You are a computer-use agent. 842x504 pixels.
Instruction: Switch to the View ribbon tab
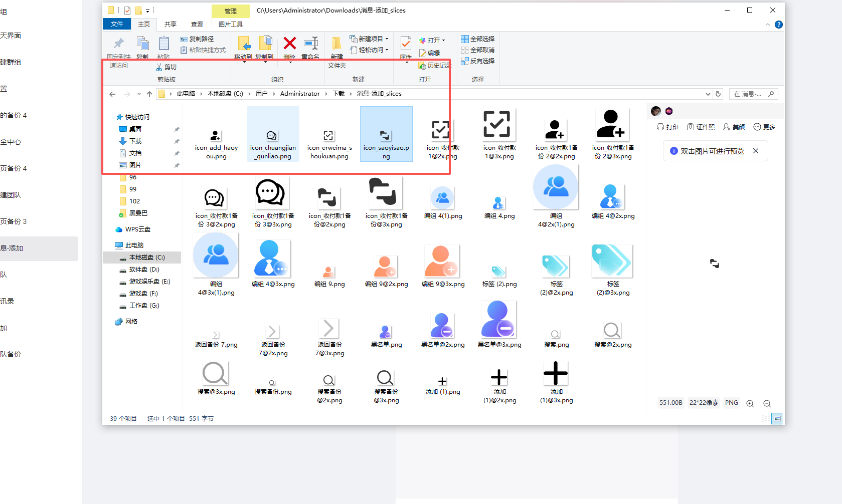(197, 24)
